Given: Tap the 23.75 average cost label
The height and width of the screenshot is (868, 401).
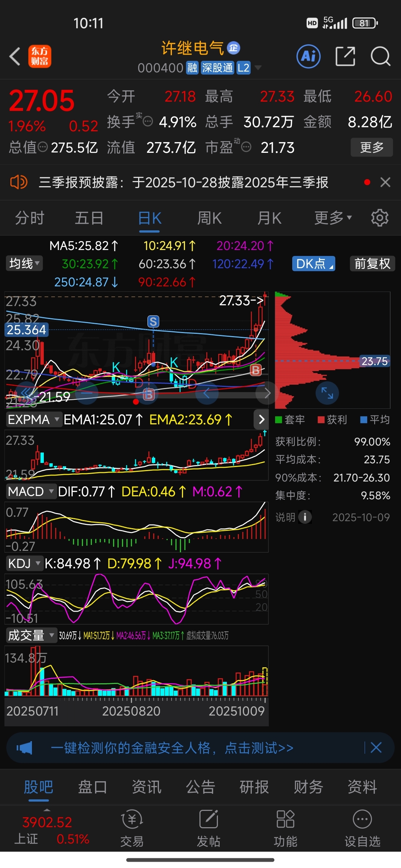Looking at the screenshot, I should [x=374, y=361].
